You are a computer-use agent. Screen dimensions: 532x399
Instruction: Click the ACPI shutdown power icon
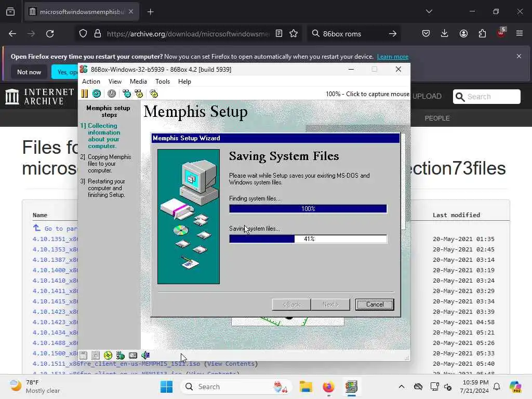tap(112, 94)
